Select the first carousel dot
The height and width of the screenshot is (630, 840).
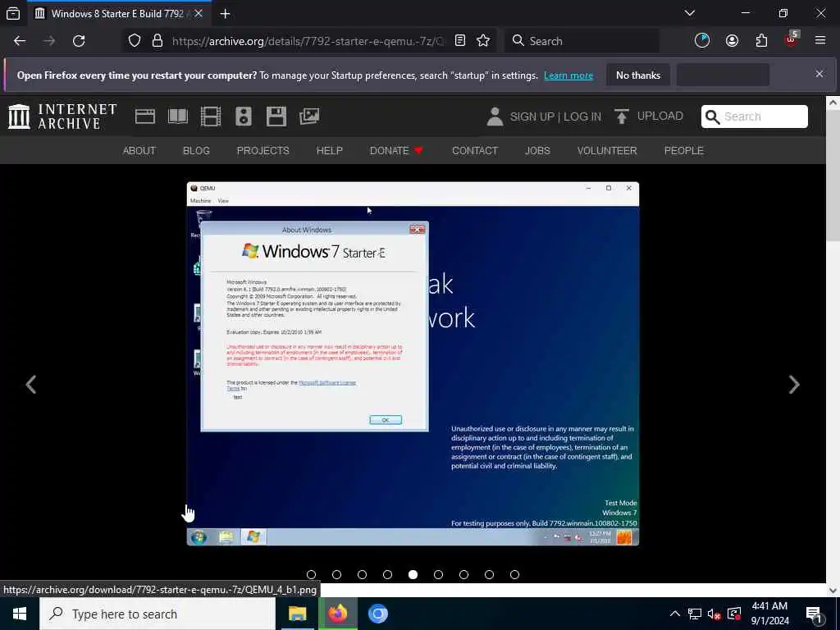pyautogui.click(x=311, y=574)
